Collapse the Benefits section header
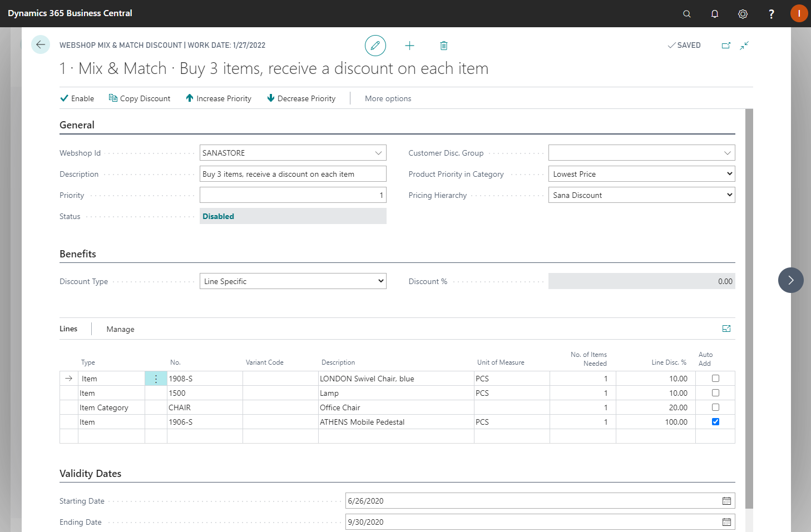This screenshot has width=811, height=532. pyautogui.click(x=78, y=254)
